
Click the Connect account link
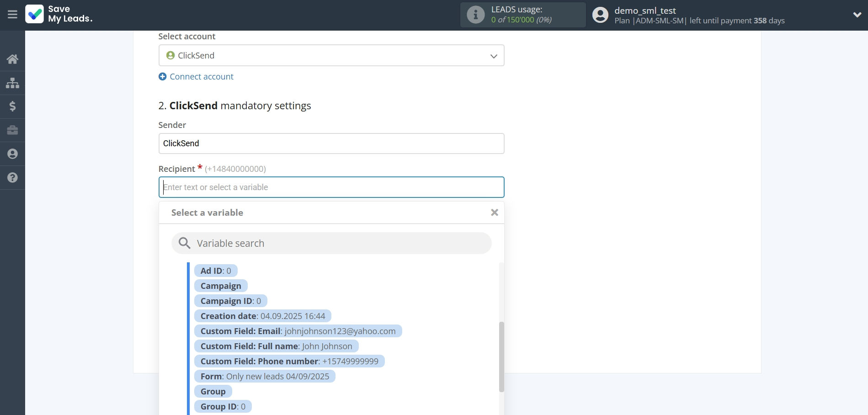tap(201, 77)
